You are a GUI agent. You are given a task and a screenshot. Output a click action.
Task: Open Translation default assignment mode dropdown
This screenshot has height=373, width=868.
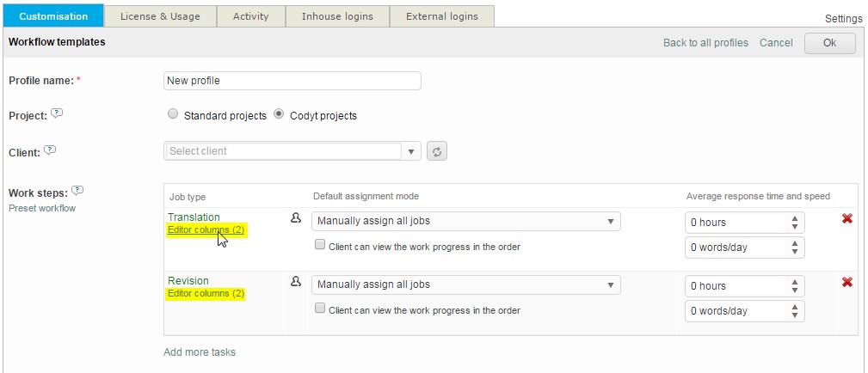pos(465,221)
